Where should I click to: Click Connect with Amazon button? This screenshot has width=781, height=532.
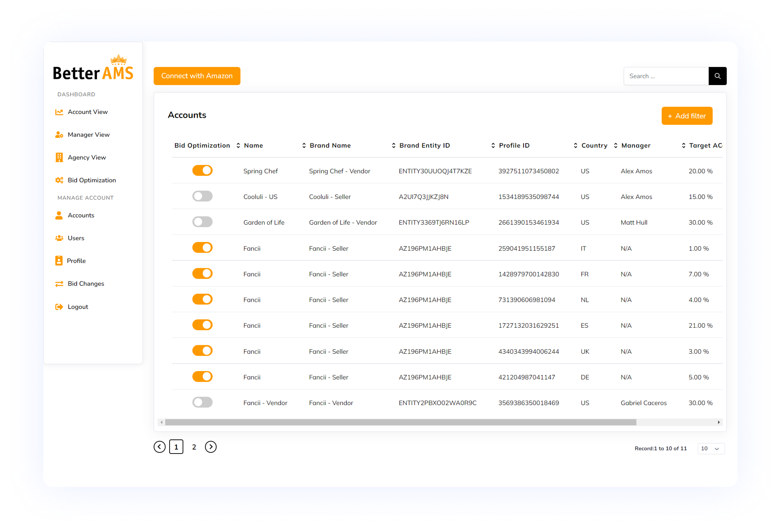[x=197, y=76]
